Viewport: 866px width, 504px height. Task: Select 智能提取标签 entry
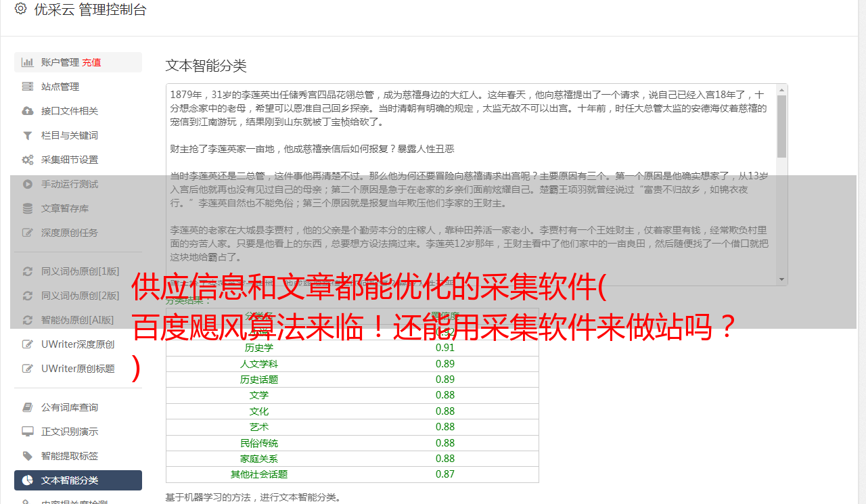tap(78, 456)
